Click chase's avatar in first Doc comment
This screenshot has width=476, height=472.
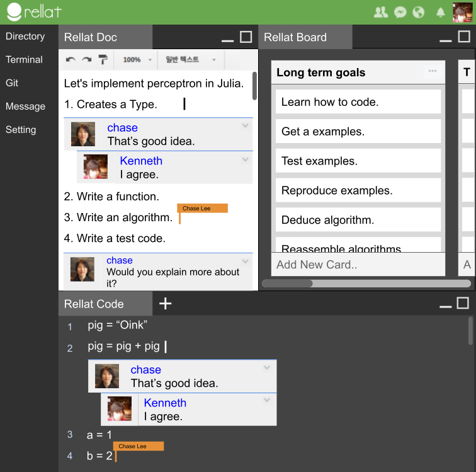(x=83, y=134)
